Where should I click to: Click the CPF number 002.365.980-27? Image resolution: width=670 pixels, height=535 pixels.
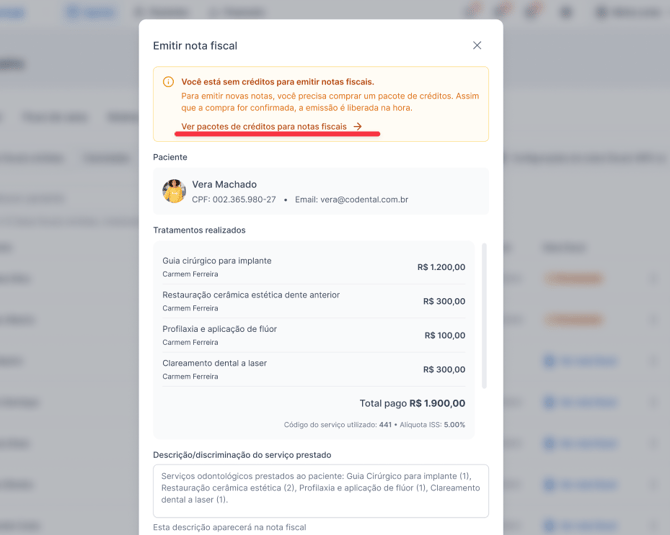click(244, 200)
